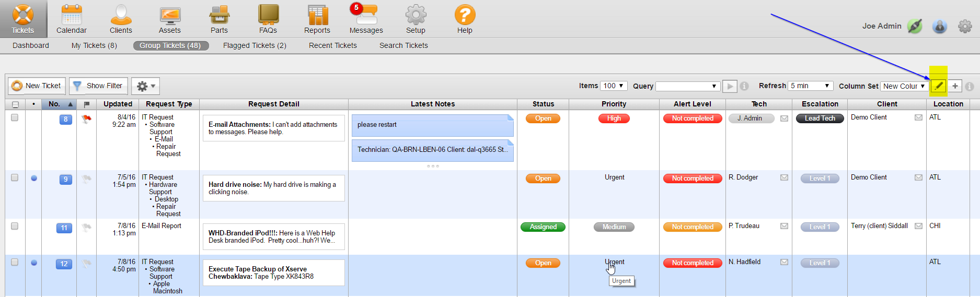Toggle the select-all tickets checkbox in header

pyautogui.click(x=15, y=104)
